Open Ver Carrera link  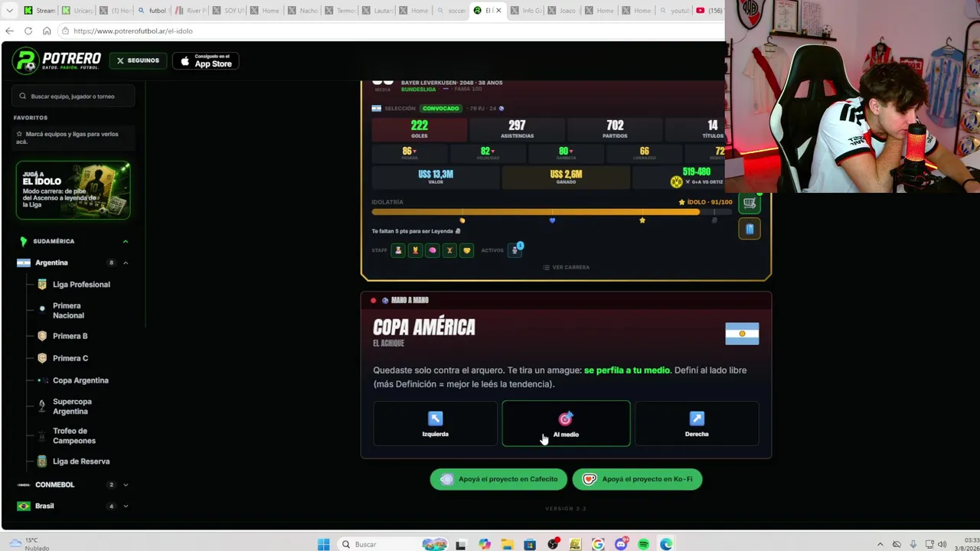(566, 267)
